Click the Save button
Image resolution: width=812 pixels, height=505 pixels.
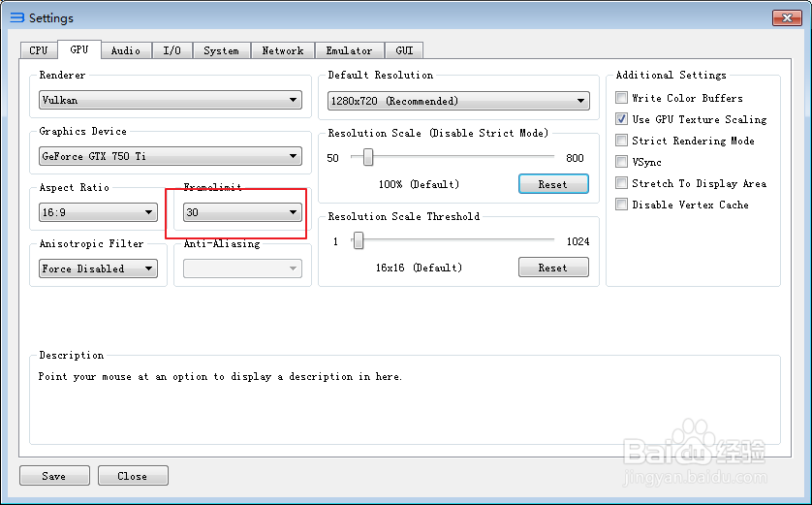[x=54, y=476]
